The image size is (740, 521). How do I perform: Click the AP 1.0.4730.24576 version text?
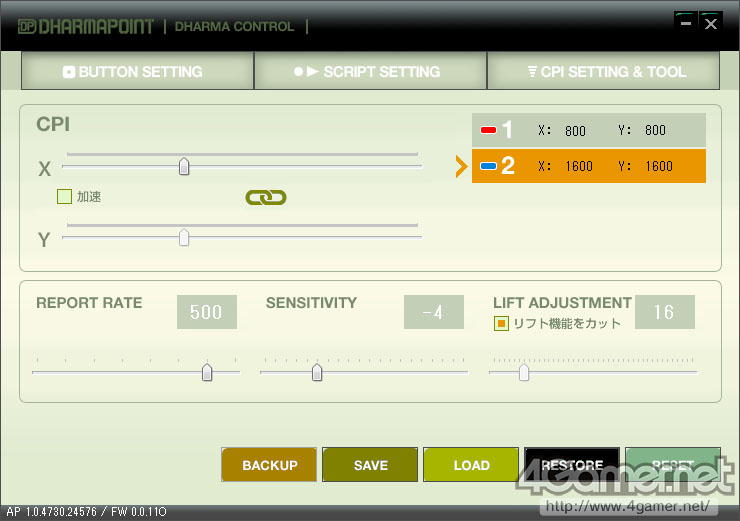[x=51, y=512]
